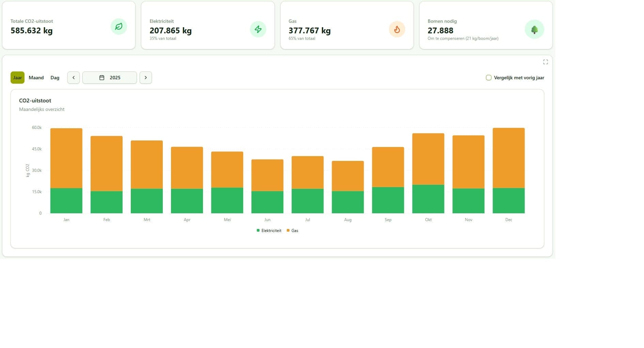Image resolution: width=644 pixels, height=348 pixels.
Task: Click 'Om te compenseren (21 kg/boom/jaar)' text
Action: [x=463, y=38]
